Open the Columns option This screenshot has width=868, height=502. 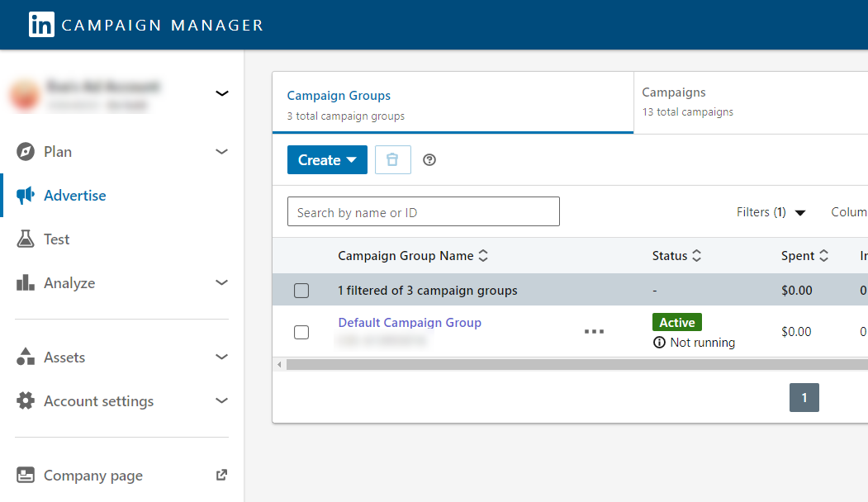point(849,212)
